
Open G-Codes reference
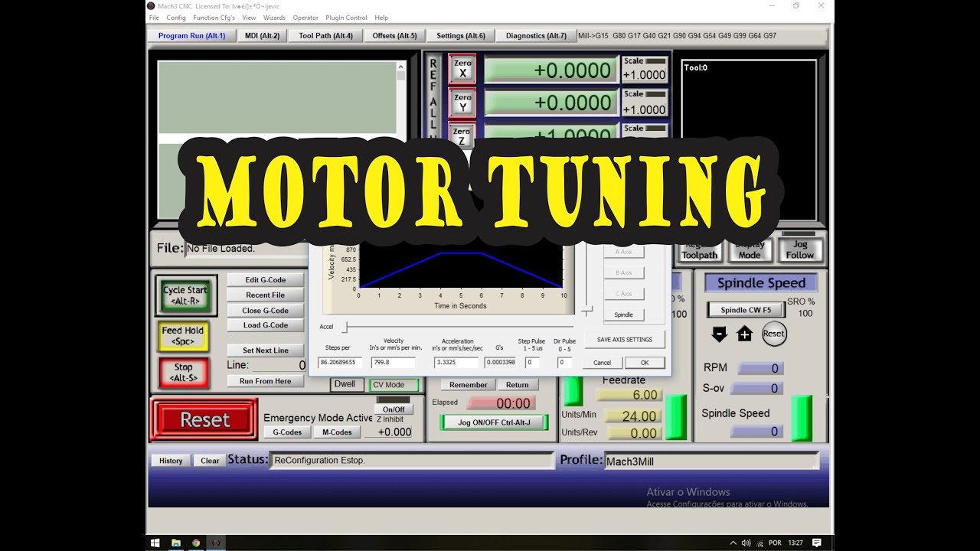point(288,432)
